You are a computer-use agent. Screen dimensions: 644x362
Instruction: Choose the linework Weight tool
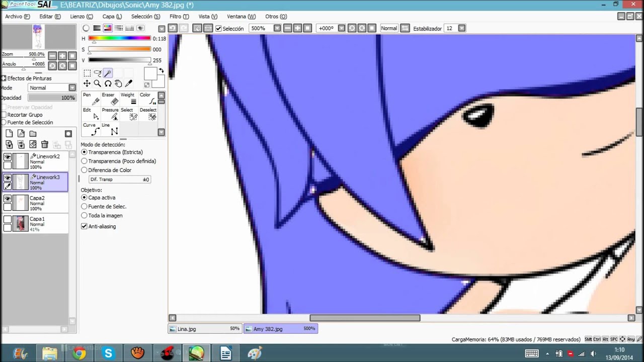129,99
